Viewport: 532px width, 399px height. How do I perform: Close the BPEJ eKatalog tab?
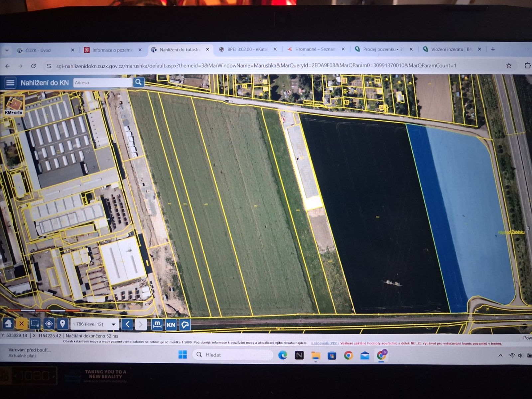point(275,49)
